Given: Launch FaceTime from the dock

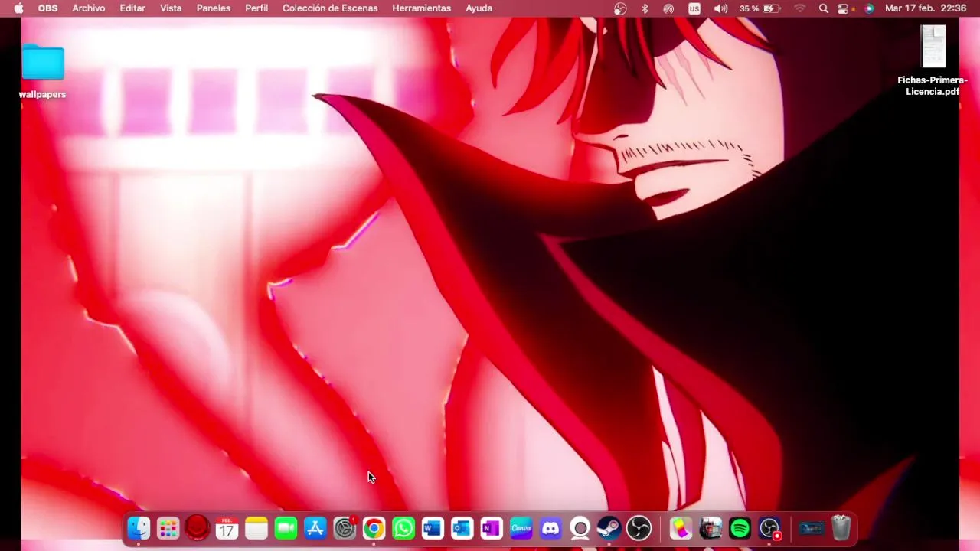Looking at the screenshot, I should click(286, 528).
